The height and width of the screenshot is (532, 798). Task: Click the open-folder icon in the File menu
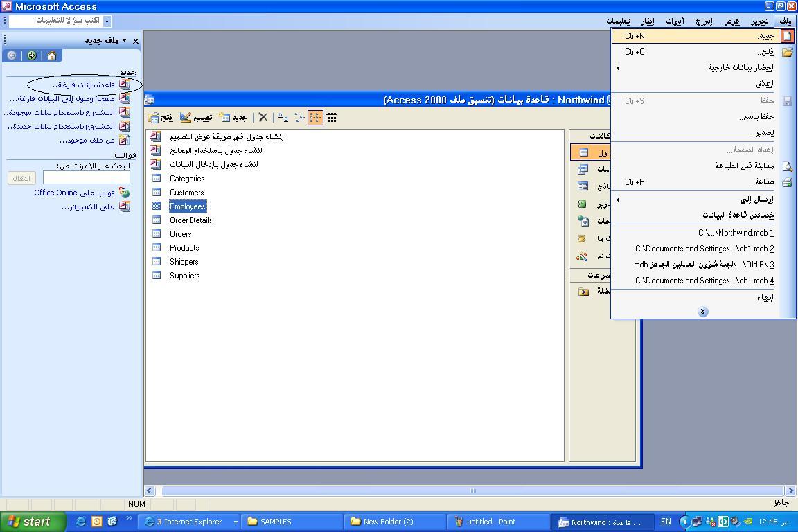tap(788, 52)
